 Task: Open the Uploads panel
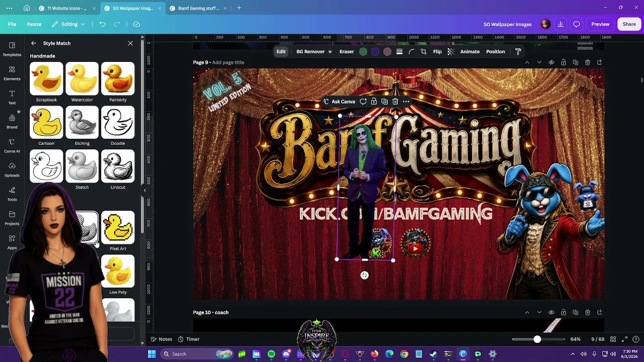(x=12, y=169)
